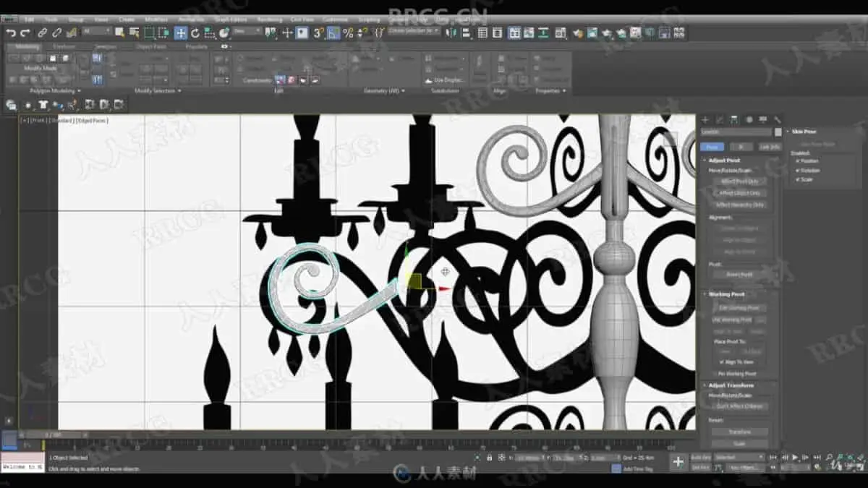Undo the last action

pyautogui.click(x=10, y=33)
